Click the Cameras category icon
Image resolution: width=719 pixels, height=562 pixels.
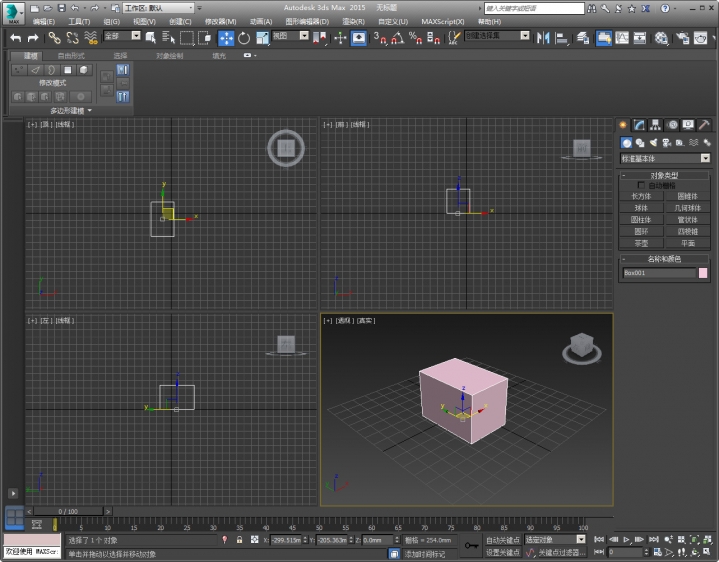[x=665, y=143]
